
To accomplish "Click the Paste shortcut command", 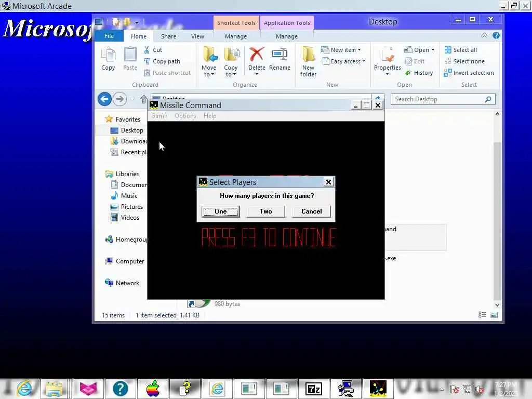I will [x=167, y=73].
